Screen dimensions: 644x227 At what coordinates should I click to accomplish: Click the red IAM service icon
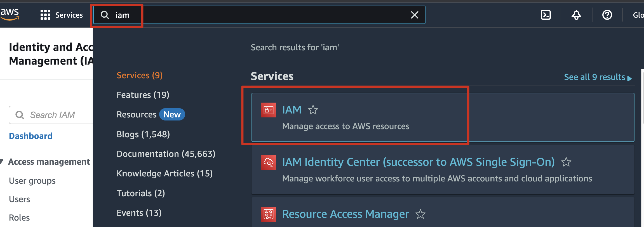(x=269, y=110)
